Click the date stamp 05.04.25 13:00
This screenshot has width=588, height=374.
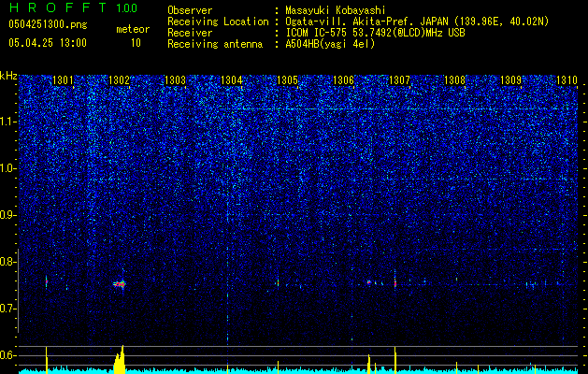click(48, 43)
